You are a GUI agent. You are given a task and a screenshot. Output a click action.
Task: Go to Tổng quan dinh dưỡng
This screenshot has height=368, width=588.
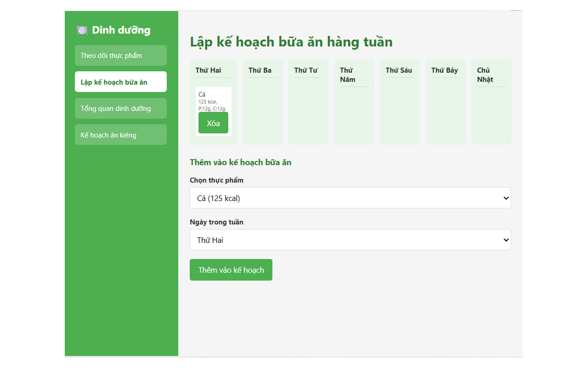(121, 109)
